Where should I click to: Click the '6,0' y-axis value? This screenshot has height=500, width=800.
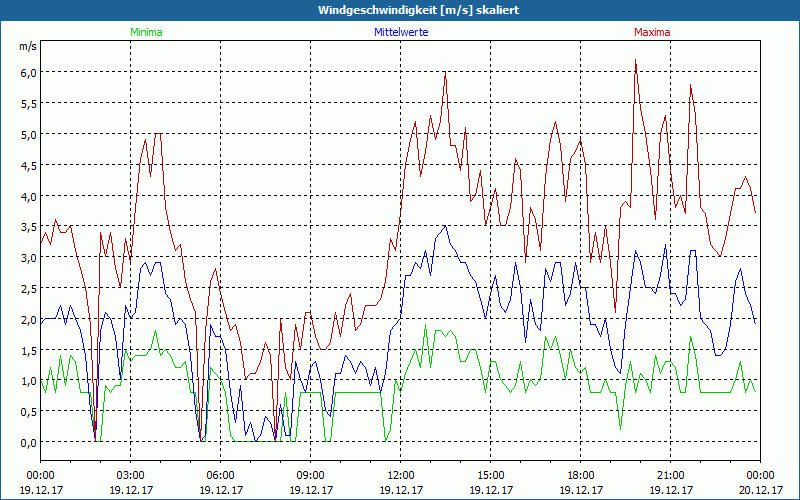click(28, 73)
